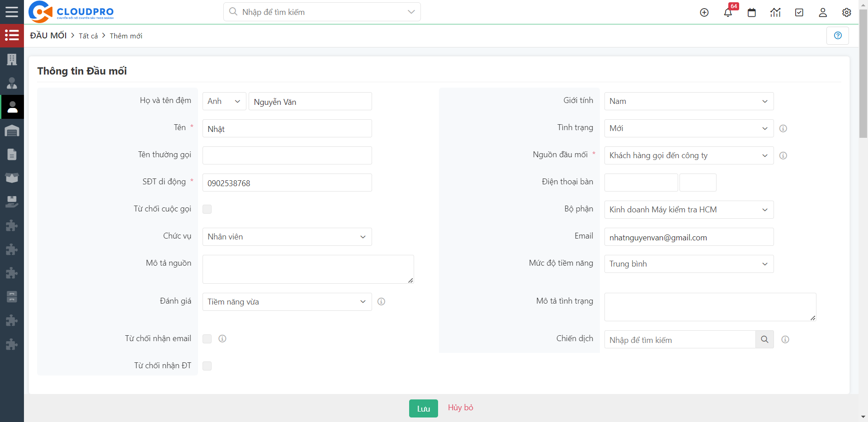Click the quick create plus icon
This screenshot has width=868, height=422.
(x=704, y=13)
